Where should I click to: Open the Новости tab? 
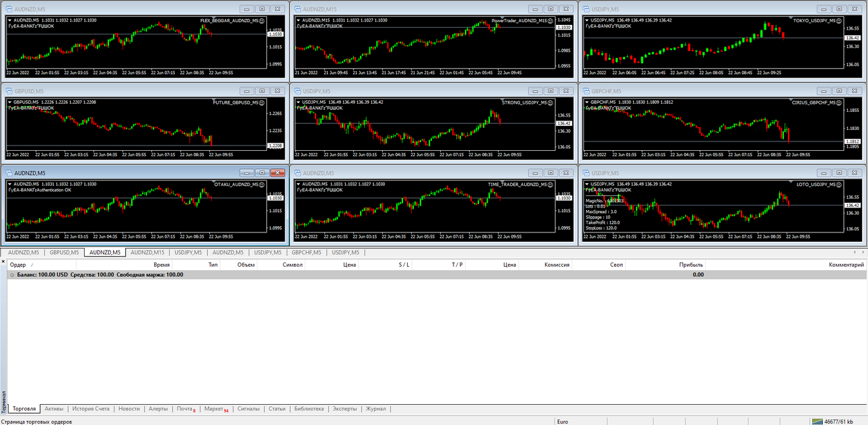pos(129,409)
